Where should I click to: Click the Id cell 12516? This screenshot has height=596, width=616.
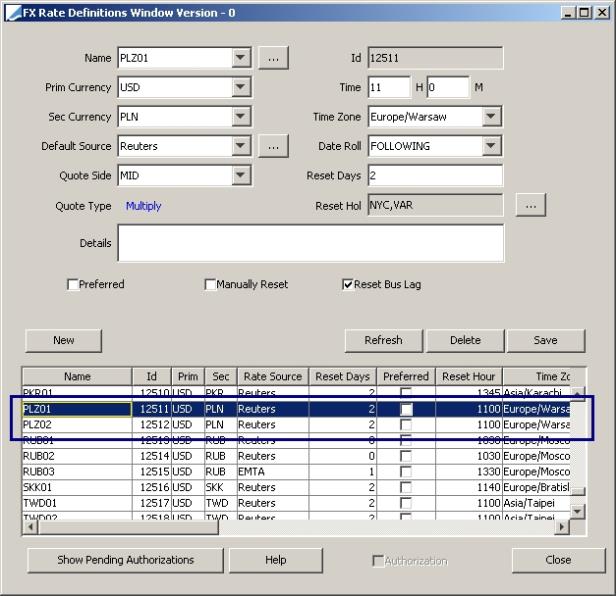tap(152, 488)
